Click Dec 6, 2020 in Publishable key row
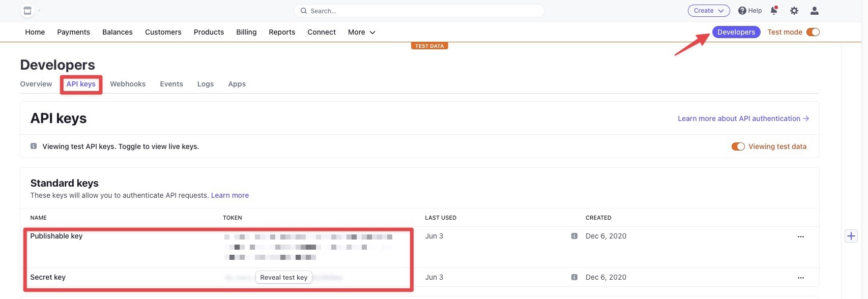Image resolution: width=868 pixels, height=299 pixels. 606,236
